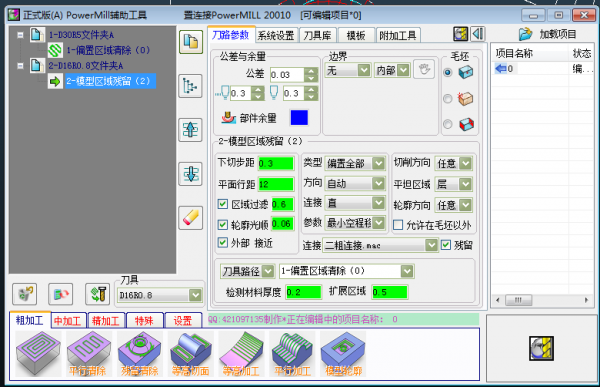Image resolution: width=600 pixels, height=387 pixels.
Task: Switch to the 系统设置 tab
Action: pos(276,36)
